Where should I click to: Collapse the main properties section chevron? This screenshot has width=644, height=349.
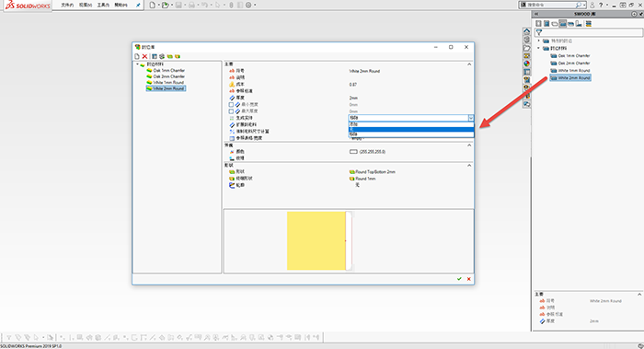click(x=469, y=64)
